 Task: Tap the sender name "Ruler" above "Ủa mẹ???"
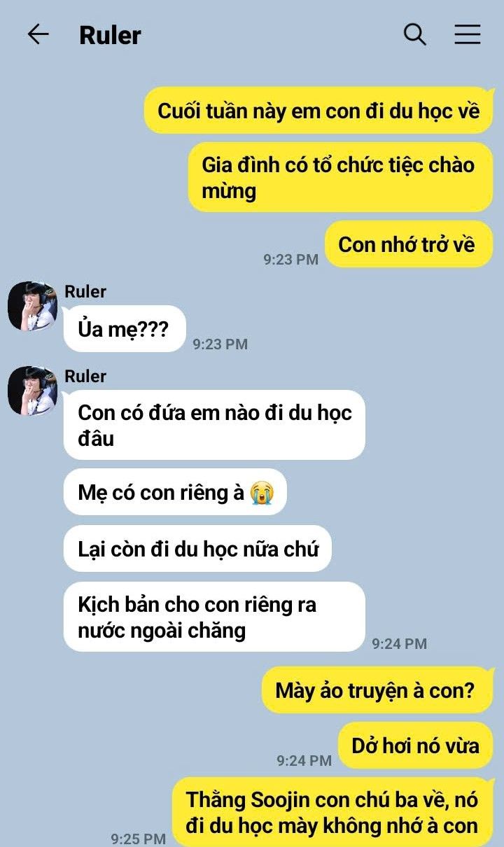85,291
